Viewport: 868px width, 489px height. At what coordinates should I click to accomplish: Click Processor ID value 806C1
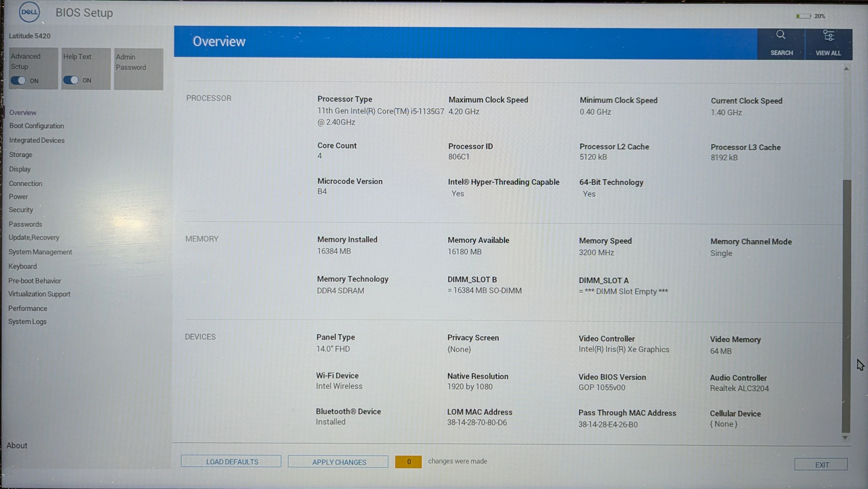459,157
